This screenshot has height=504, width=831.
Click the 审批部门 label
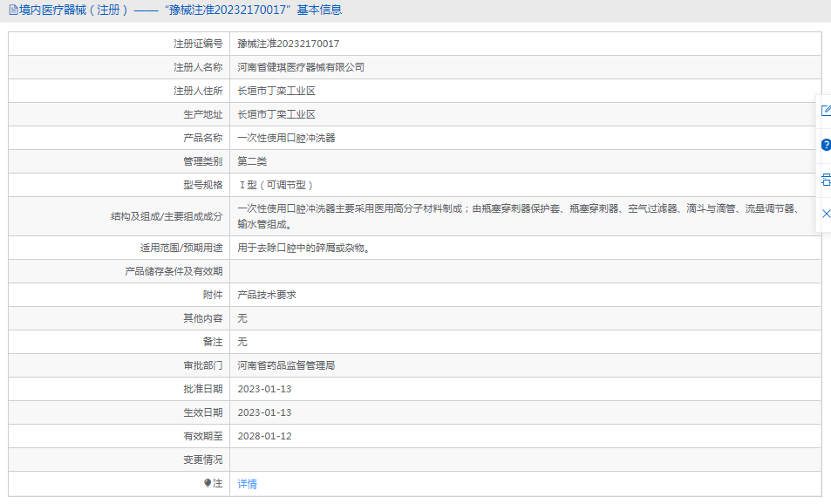coord(203,365)
